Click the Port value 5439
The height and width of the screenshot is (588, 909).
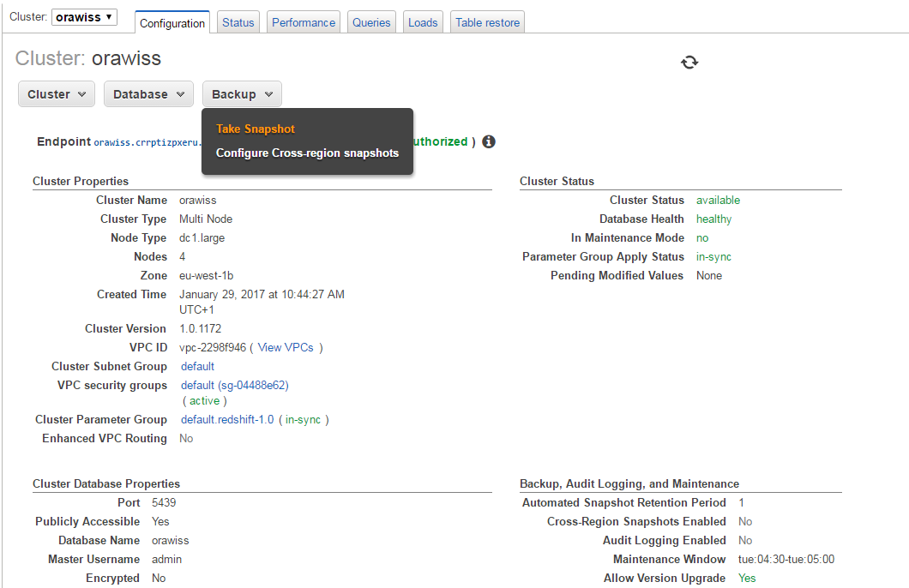pos(164,503)
